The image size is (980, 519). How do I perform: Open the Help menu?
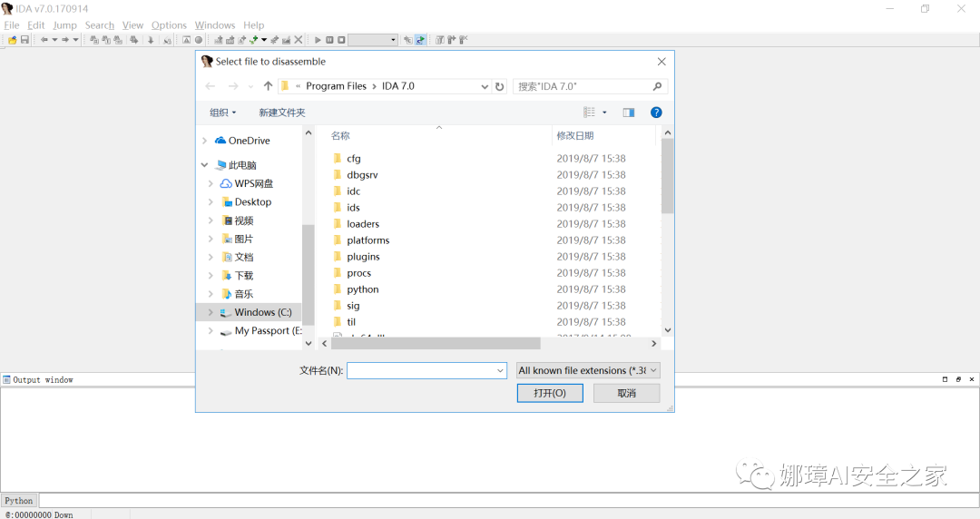tap(254, 25)
